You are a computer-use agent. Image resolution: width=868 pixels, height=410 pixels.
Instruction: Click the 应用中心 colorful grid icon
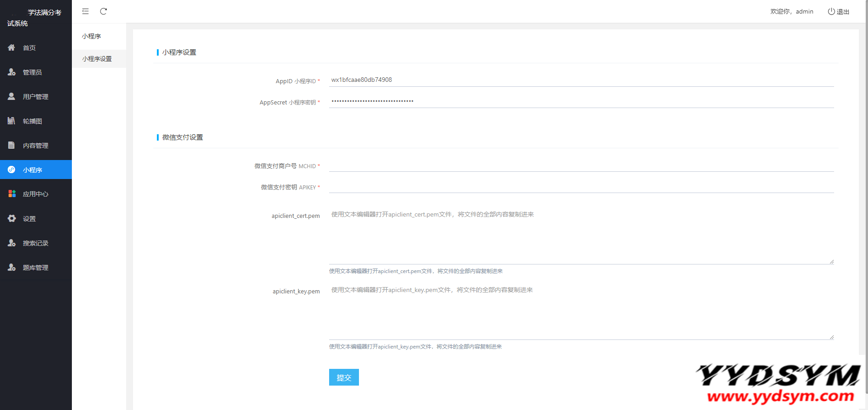coord(12,194)
